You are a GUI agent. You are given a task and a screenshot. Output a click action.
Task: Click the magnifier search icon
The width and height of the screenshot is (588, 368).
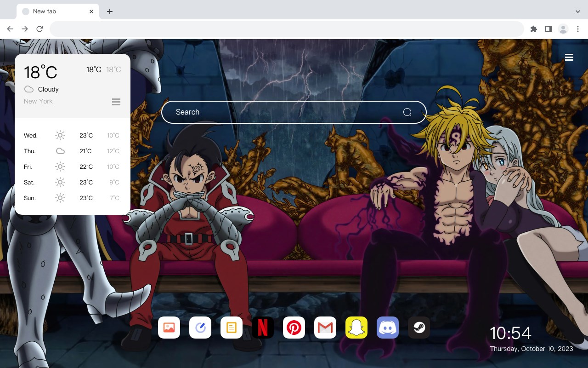tap(407, 112)
